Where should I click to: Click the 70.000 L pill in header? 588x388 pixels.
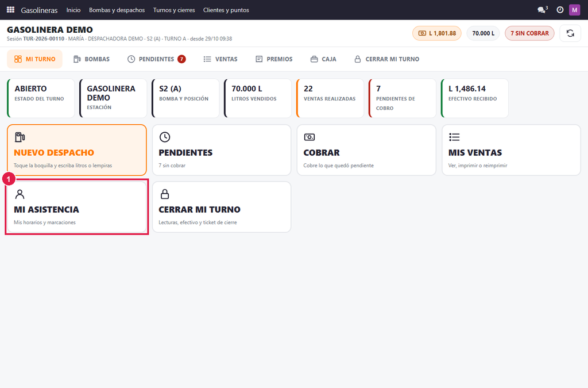483,33
